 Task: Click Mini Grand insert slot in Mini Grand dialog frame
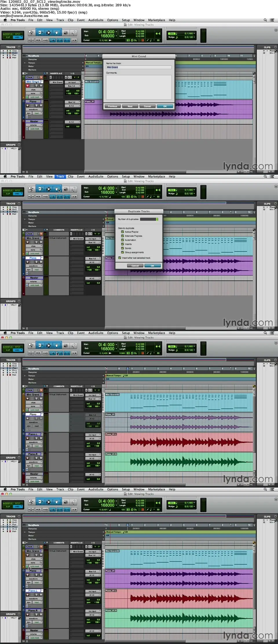pyautogui.click(x=56, y=82)
